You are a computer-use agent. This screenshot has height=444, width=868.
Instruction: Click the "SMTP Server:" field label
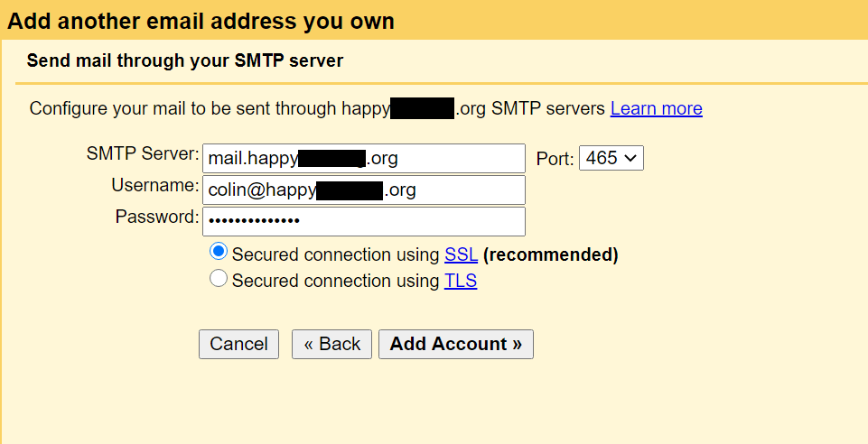(142, 153)
